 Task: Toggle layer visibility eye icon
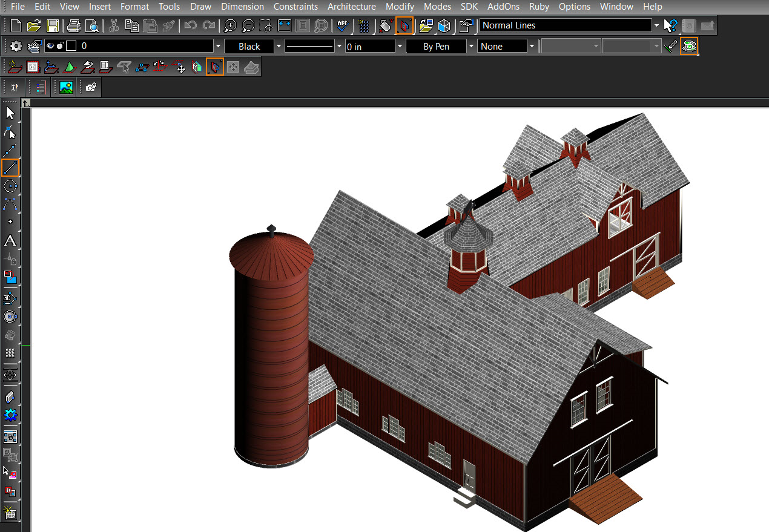click(50, 46)
